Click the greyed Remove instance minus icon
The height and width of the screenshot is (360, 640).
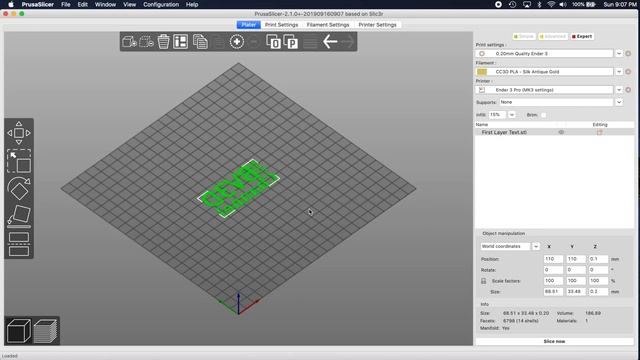point(254,42)
